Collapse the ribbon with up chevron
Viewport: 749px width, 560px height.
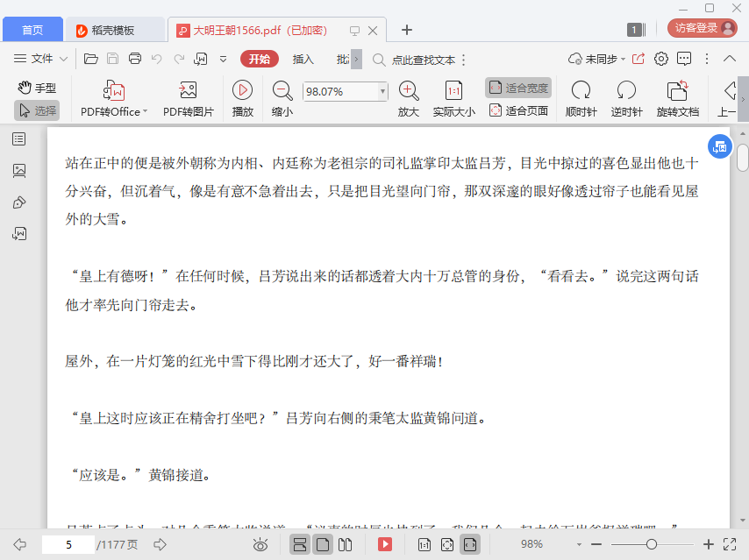pos(730,59)
